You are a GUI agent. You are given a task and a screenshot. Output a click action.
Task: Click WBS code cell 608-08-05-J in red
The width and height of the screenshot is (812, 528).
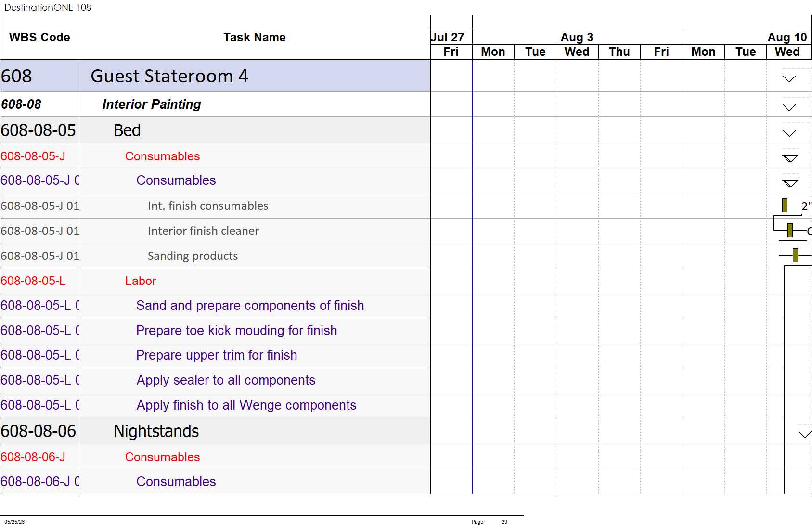(39, 156)
